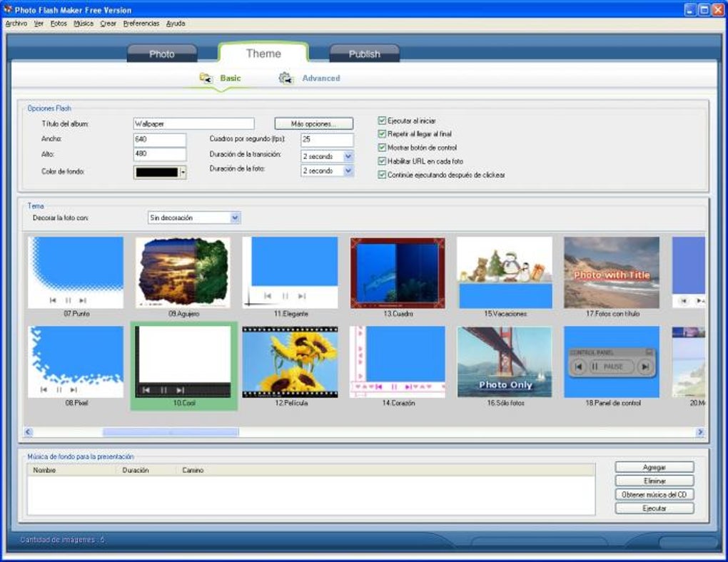Pick the 15.Vacaciones theme

tap(504, 271)
